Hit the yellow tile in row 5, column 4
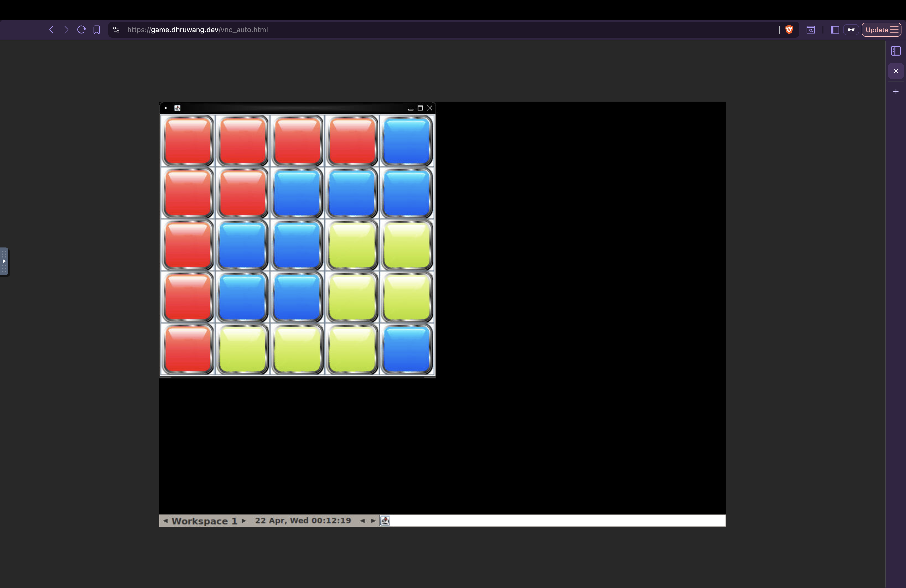 click(352, 350)
